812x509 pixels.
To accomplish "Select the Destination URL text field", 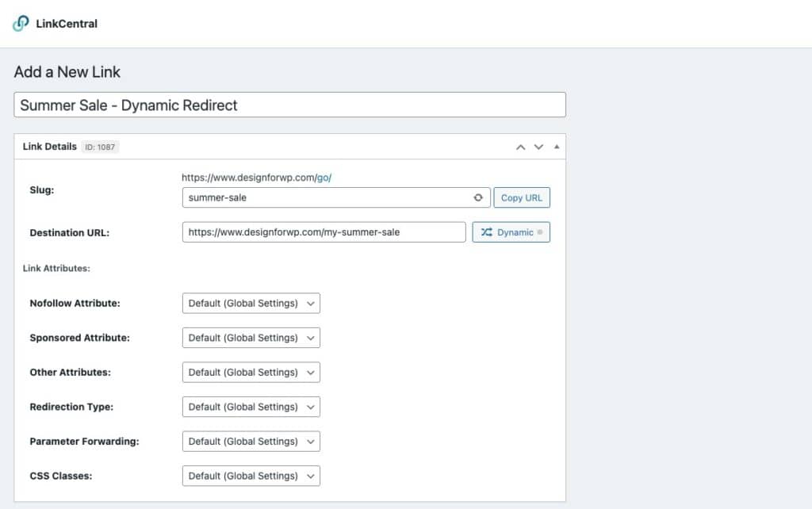I will coord(324,232).
